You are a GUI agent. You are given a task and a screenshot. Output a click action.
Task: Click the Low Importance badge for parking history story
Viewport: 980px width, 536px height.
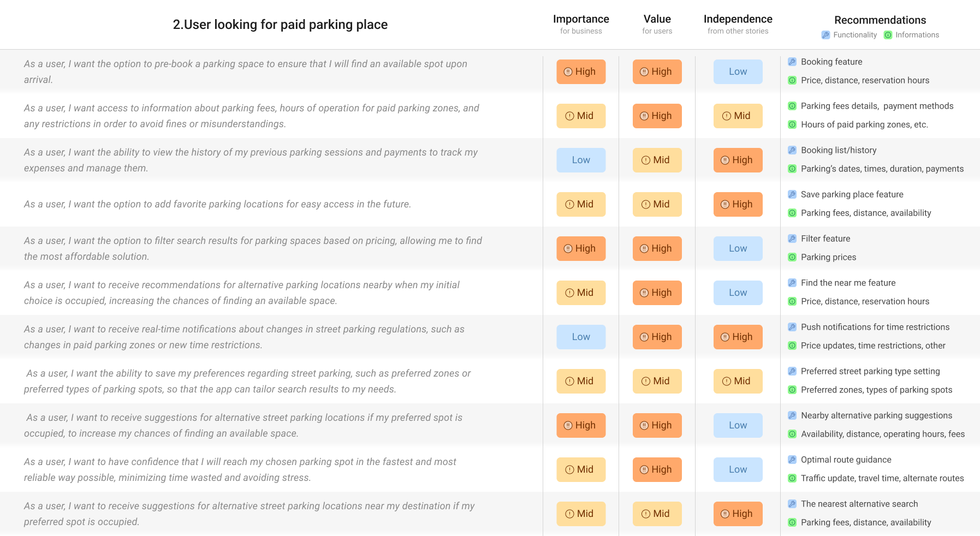point(581,160)
